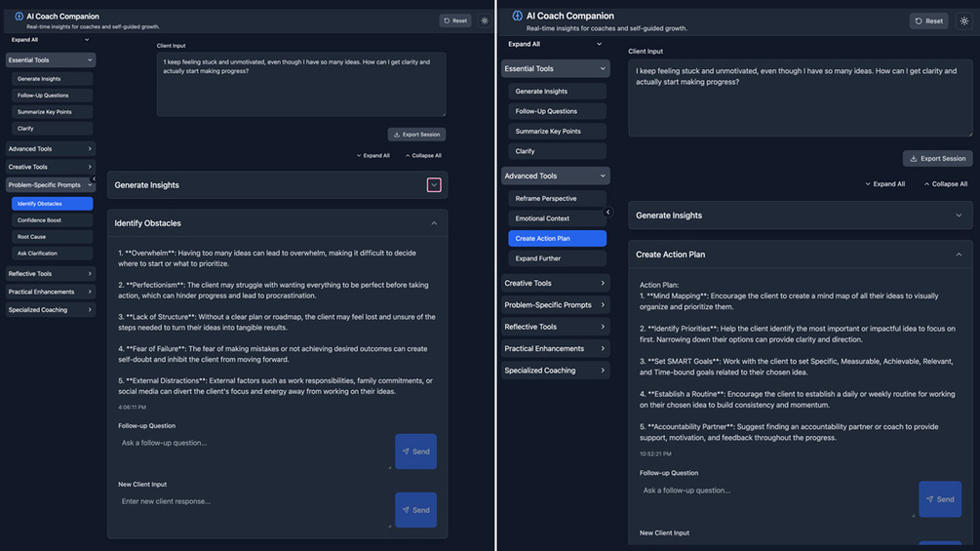Collapse the Create Action Plan card
Image resolution: width=980 pixels, height=551 pixels.
click(959, 255)
